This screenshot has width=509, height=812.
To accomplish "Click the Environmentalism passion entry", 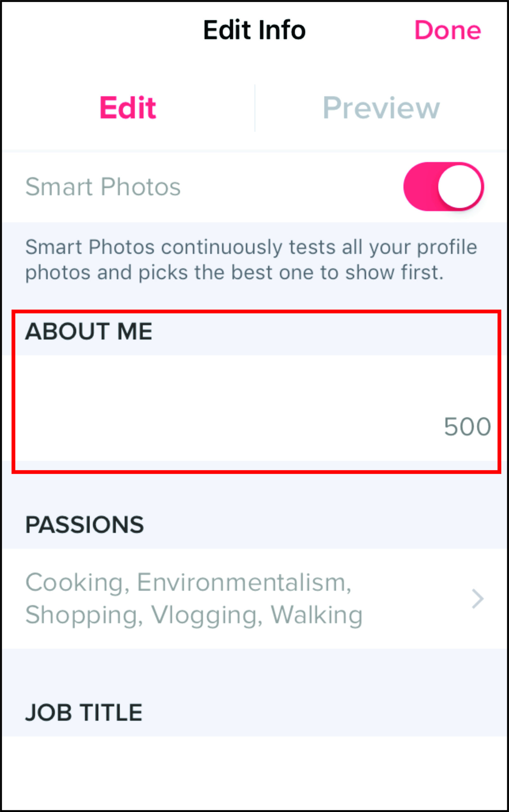I will coord(244,582).
